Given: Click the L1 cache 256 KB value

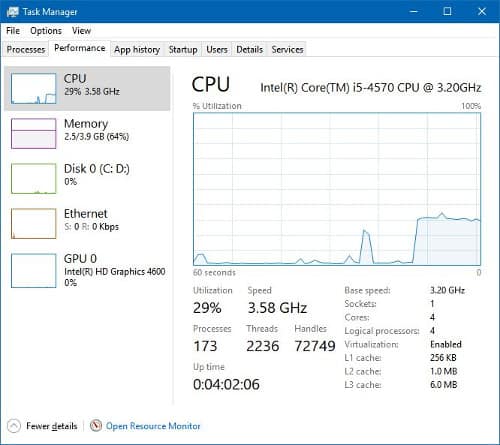Looking at the screenshot, I should (443, 358).
